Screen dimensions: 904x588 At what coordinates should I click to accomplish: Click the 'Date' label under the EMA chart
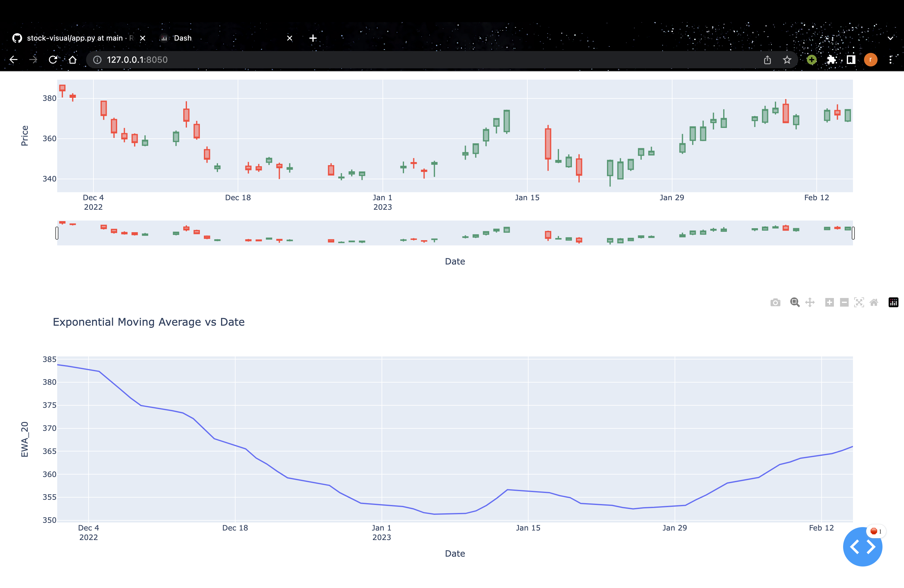[x=455, y=554]
